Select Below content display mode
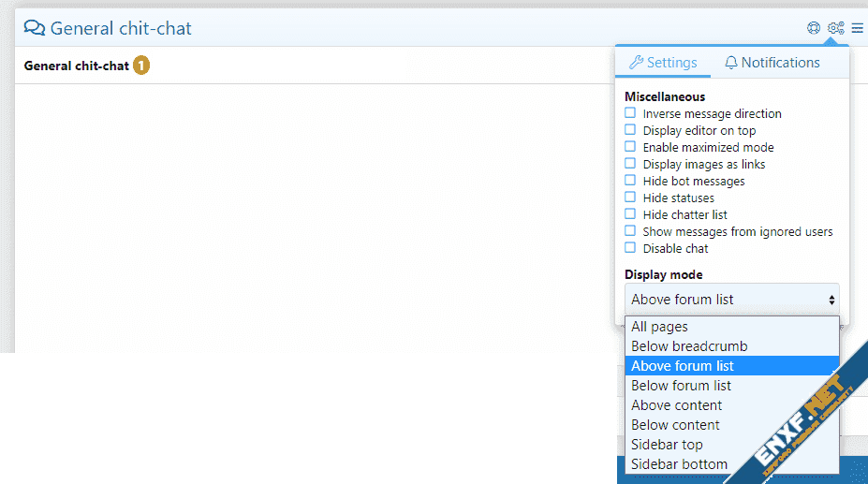Image resolution: width=868 pixels, height=484 pixels. pos(675,425)
